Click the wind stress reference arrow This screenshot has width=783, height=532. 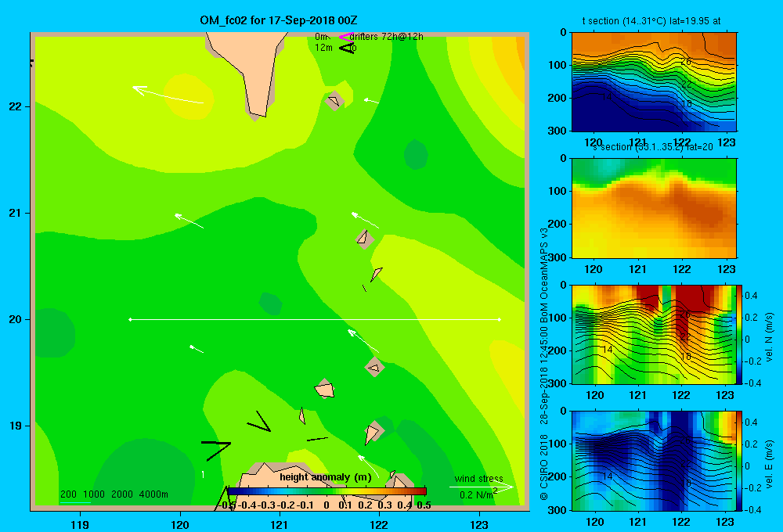(x=481, y=487)
